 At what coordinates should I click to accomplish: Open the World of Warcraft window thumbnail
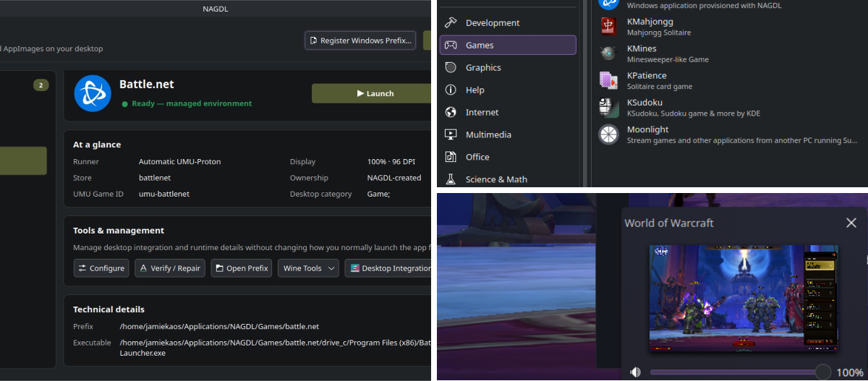coord(744,299)
